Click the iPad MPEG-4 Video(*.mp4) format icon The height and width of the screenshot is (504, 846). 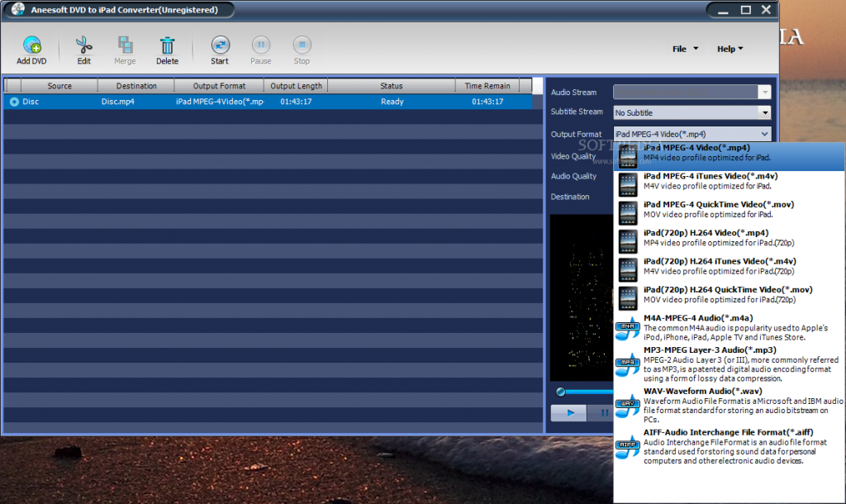tap(628, 156)
